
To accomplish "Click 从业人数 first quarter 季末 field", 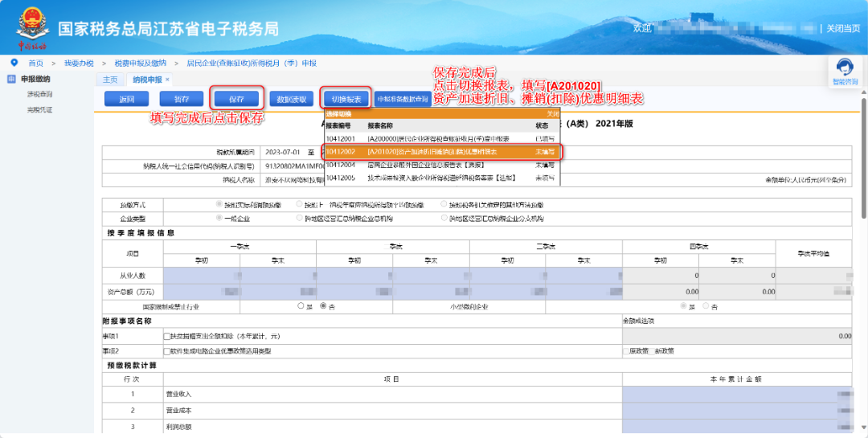I will [x=278, y=275].
